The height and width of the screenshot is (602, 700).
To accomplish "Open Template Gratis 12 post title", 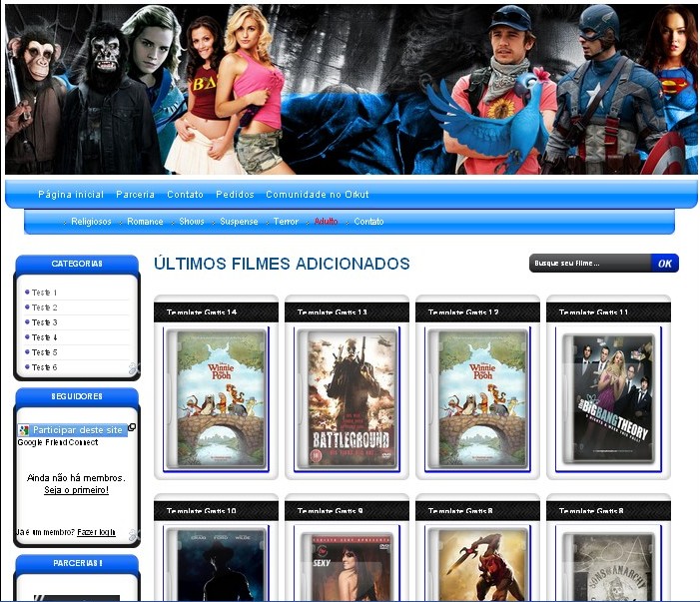I will (463, 312).
